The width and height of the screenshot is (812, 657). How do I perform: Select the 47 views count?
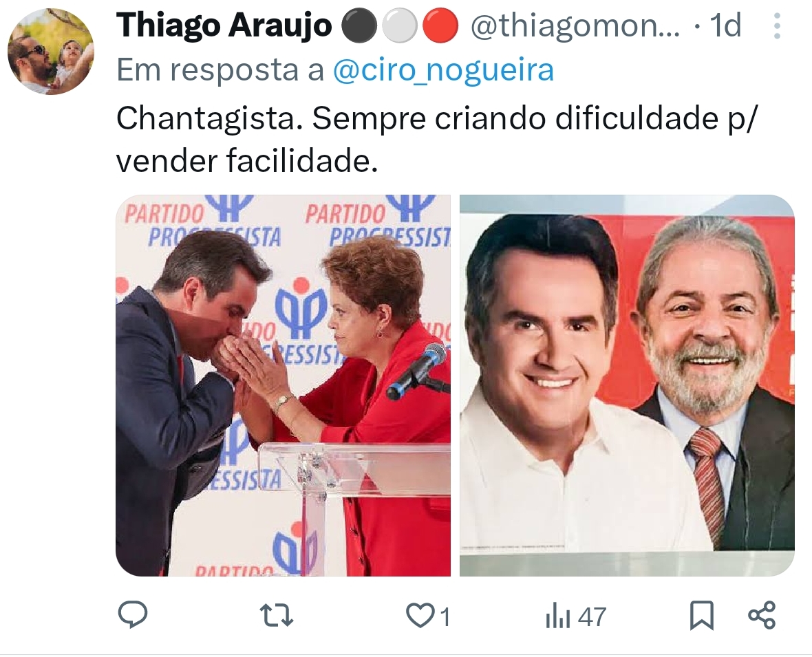pyautogui.click(x=592, y=616)
